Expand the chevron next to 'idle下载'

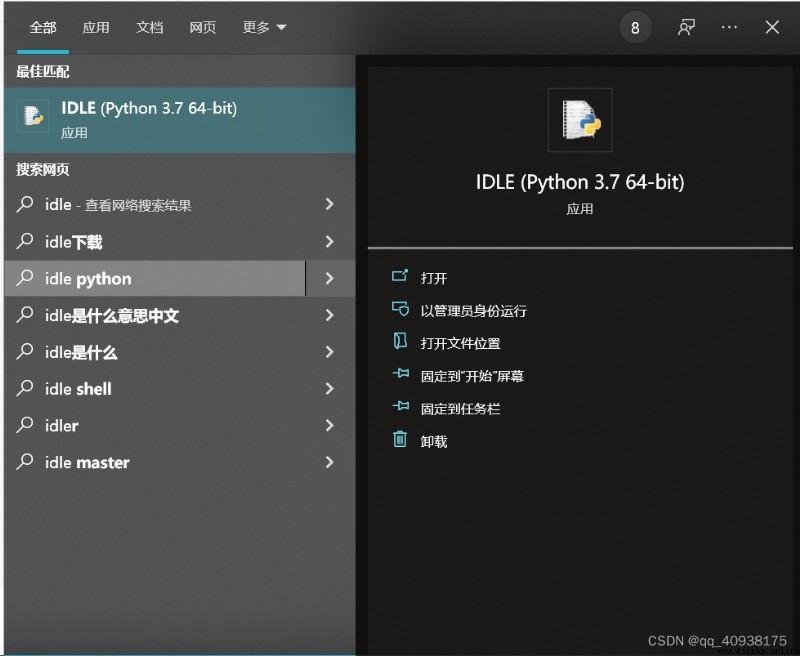click(330, 241)
